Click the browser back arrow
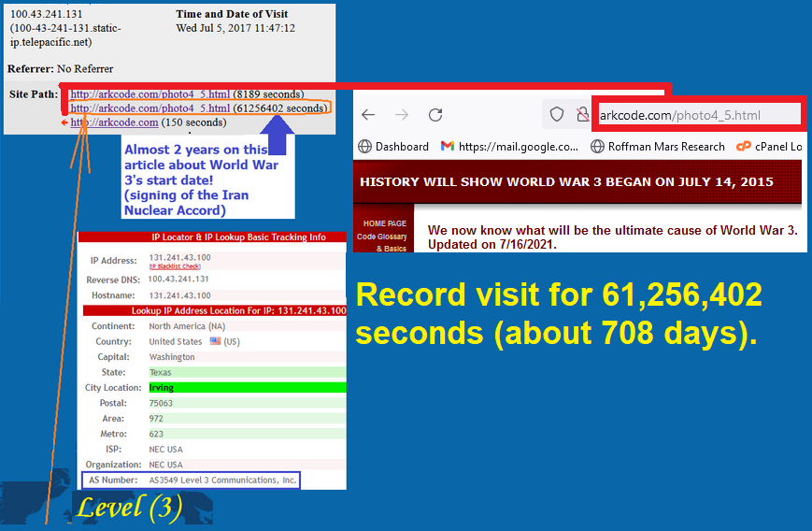The image size is (812, 531). click(x=368, y=115)
